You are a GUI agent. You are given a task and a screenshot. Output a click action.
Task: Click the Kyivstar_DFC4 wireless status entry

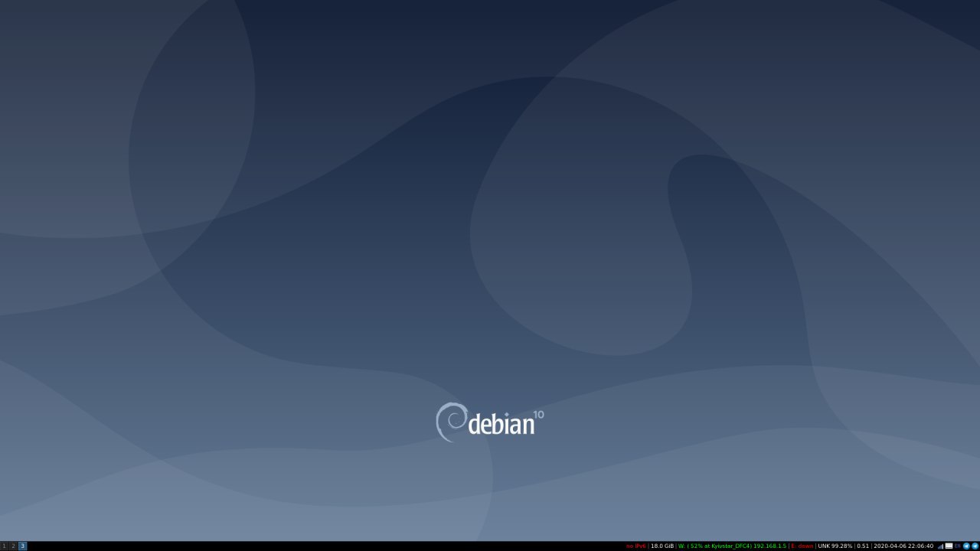click(x=732, y=546)
